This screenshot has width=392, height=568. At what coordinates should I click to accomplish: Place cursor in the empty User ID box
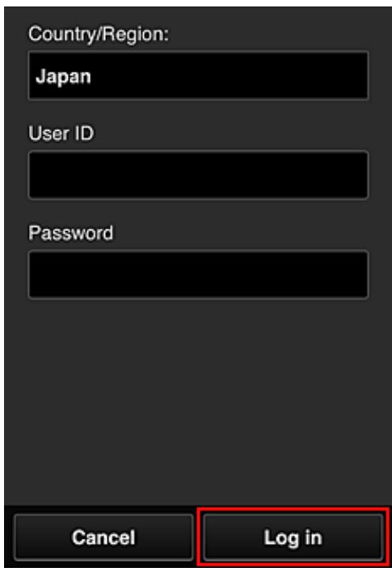point(199,175)
